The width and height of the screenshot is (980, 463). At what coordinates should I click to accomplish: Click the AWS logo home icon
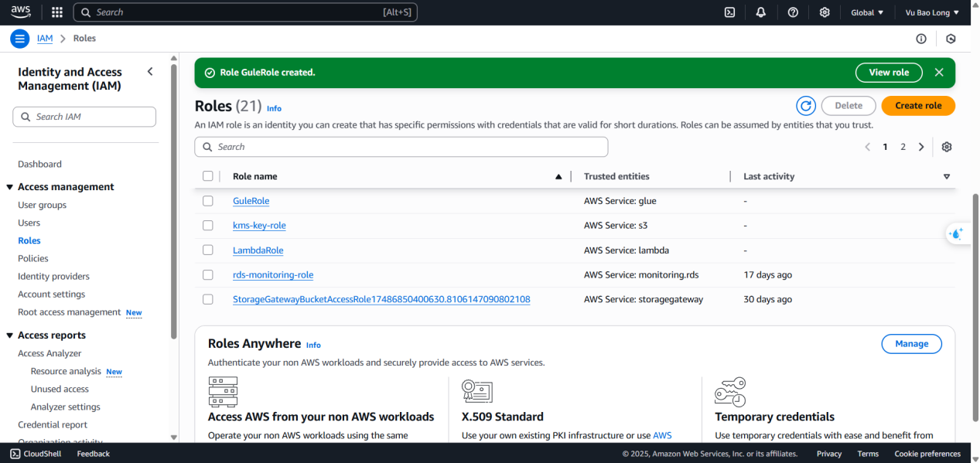coord(21,12)
